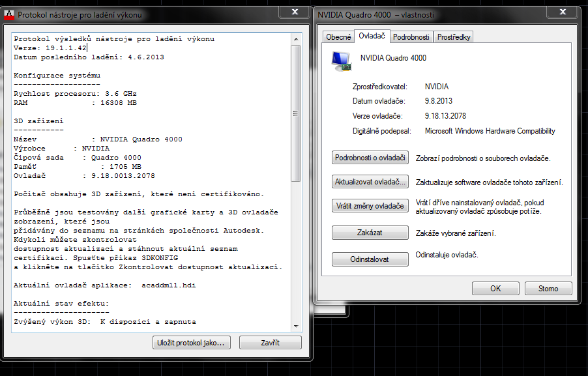Click the Výrobce : NVIDIA line
This screenshot has width=588, height=376.
pyautogui.click(x=61, y=149)
